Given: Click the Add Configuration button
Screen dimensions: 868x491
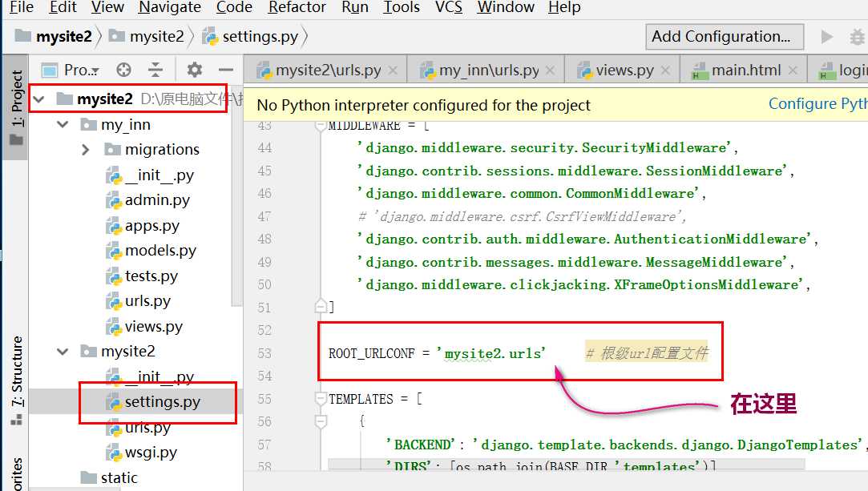Looking at the screenshot, I should click(x=724, y=37).
